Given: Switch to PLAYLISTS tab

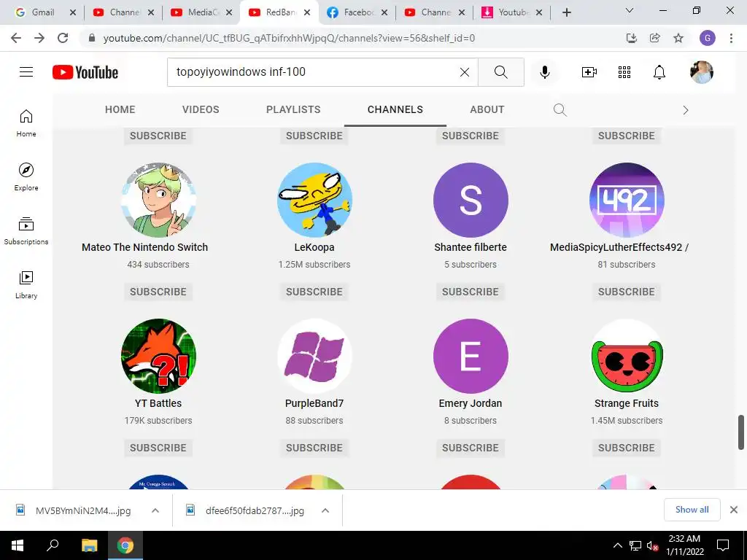Looking at the screenshot, I should (x=293, y=109).
